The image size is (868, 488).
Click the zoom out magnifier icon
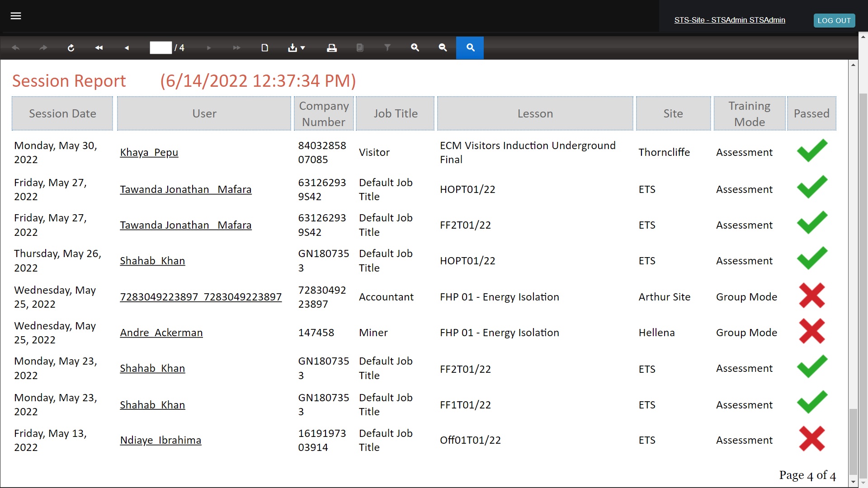443,48
